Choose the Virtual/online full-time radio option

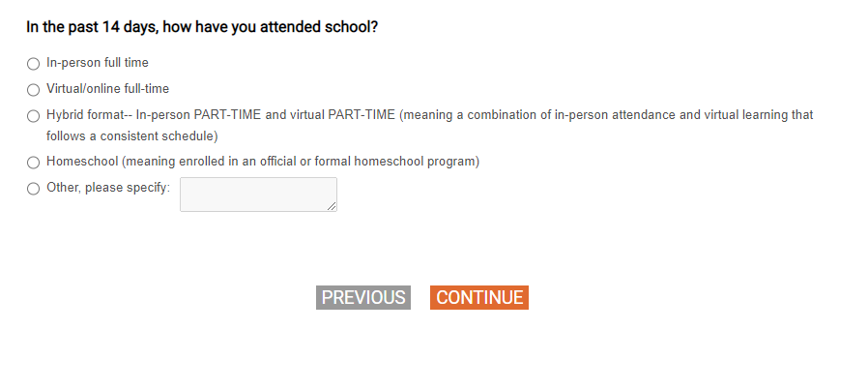point(34,90)
